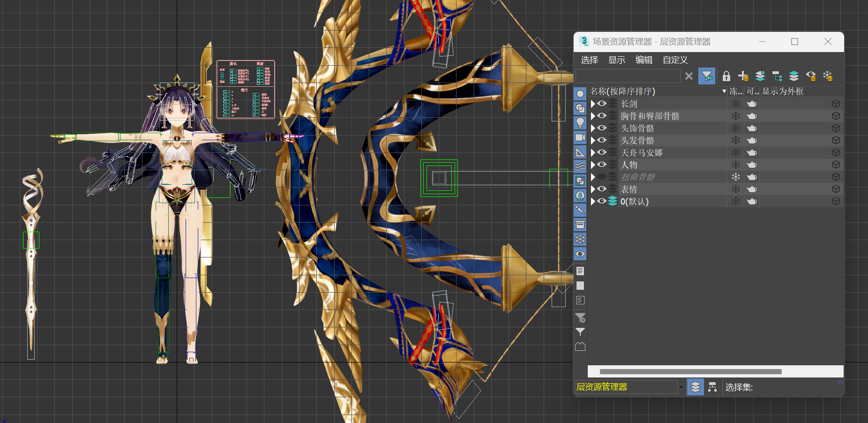
Task: Click the horizontal scrollbar in the layer panel
Action: pos(690,371)
